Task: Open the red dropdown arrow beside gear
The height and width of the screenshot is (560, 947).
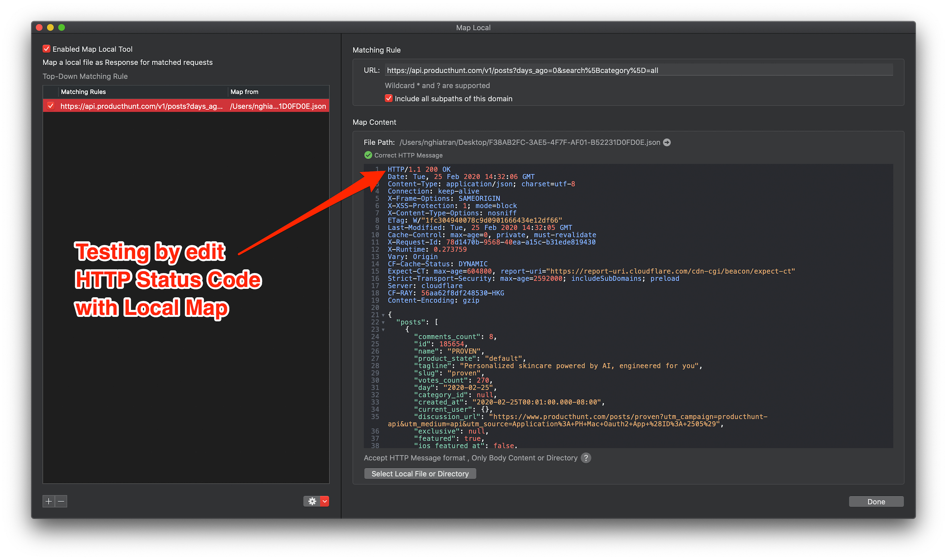Action: click(x=325, y=501)
